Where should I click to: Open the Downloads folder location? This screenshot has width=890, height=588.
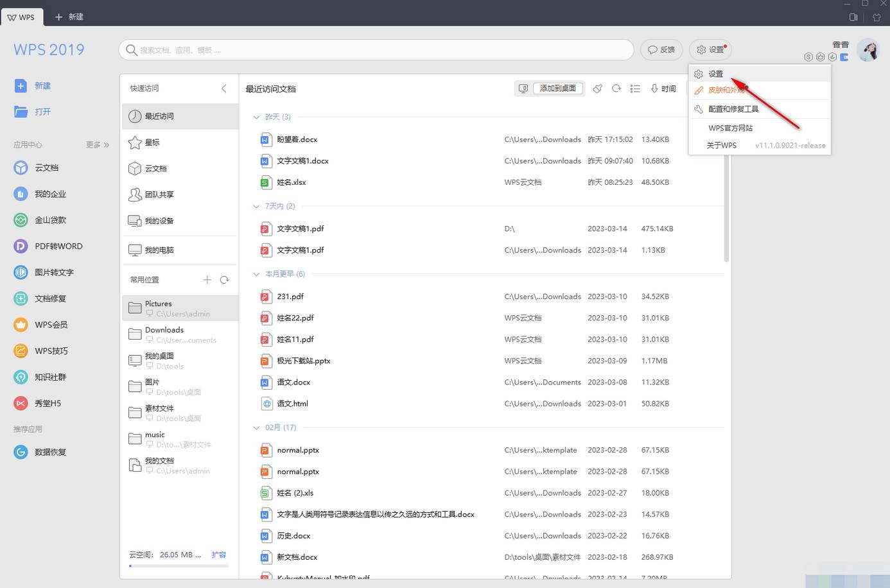pos(180,334)
